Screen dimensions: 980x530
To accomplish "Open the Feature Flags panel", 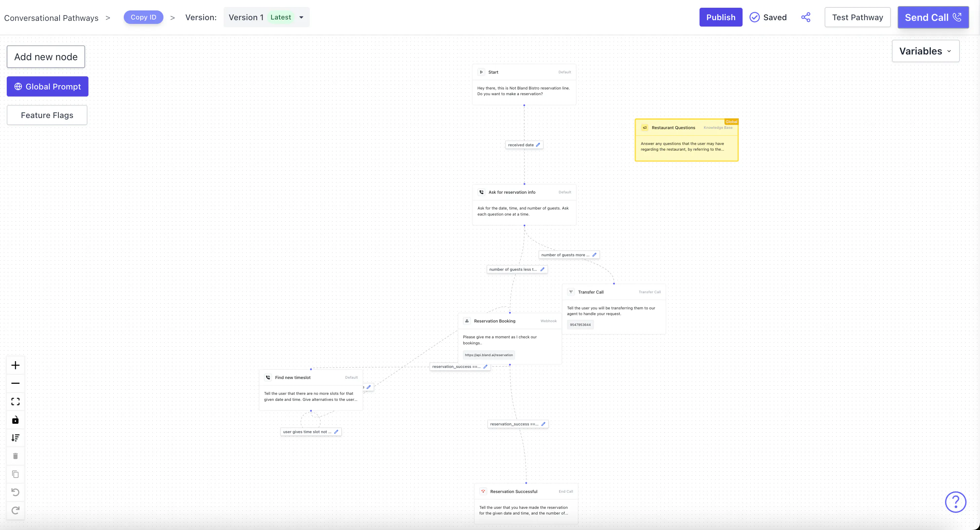I will tap(47, 115).
